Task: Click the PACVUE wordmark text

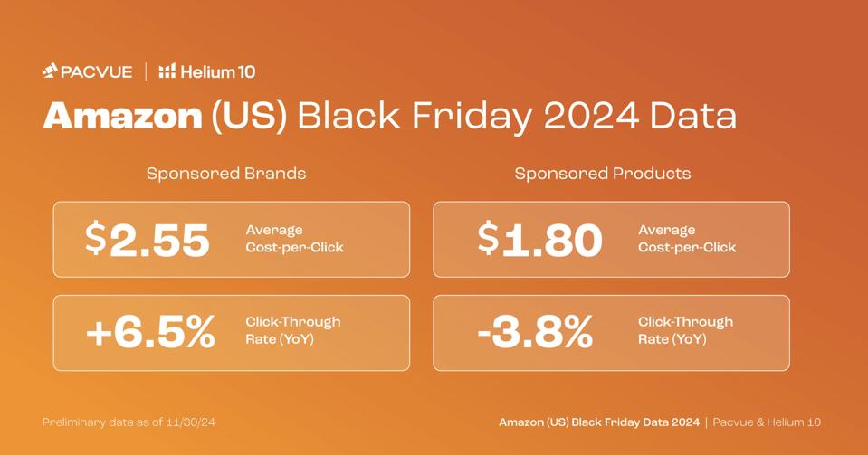Action: tap(97, 71)
